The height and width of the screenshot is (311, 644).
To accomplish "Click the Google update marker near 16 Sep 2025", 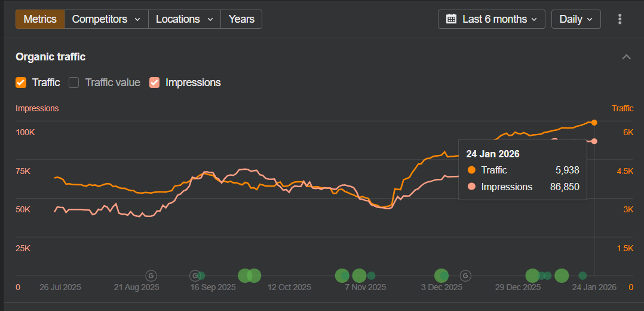I will 194,276.
